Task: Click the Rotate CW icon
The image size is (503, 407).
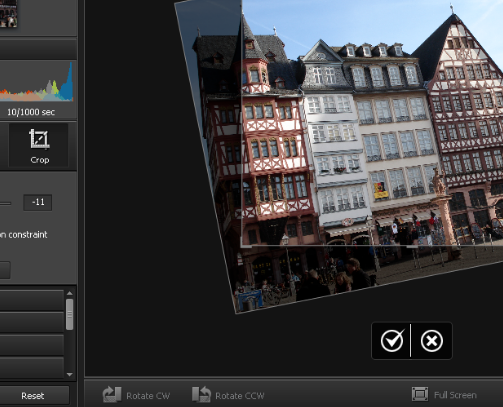Action: pos(112,395)
